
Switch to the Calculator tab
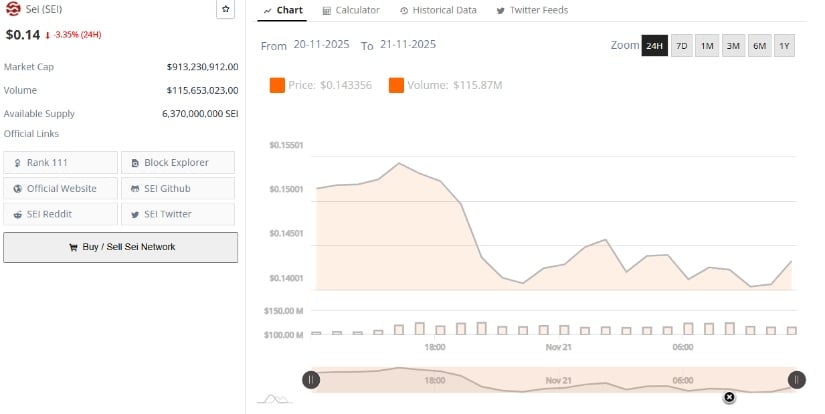point(351,10)
